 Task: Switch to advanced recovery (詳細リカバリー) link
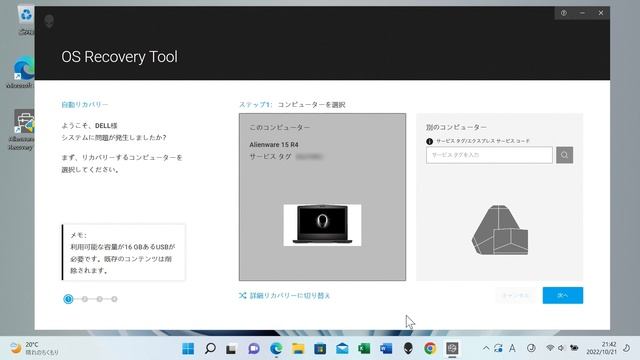coord(289,295)
